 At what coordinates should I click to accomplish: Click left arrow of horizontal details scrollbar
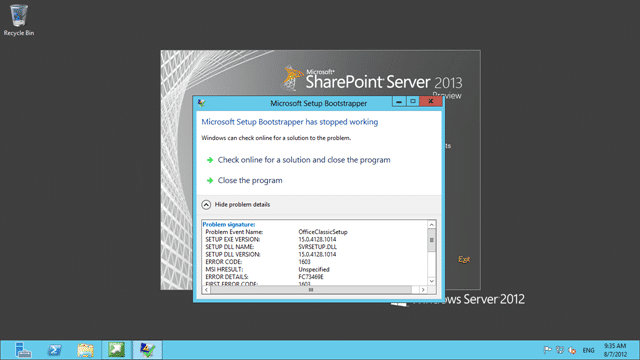pos(206,289)
